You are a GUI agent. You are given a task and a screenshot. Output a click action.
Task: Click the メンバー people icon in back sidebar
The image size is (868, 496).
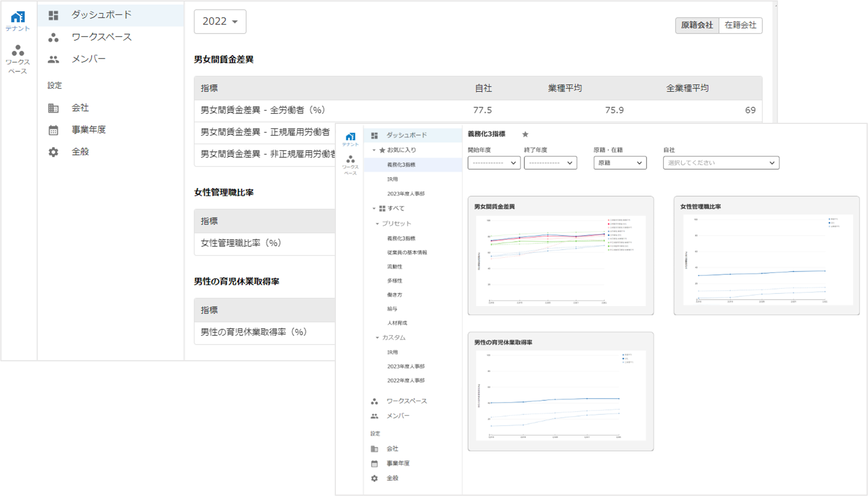click(53, 59)
